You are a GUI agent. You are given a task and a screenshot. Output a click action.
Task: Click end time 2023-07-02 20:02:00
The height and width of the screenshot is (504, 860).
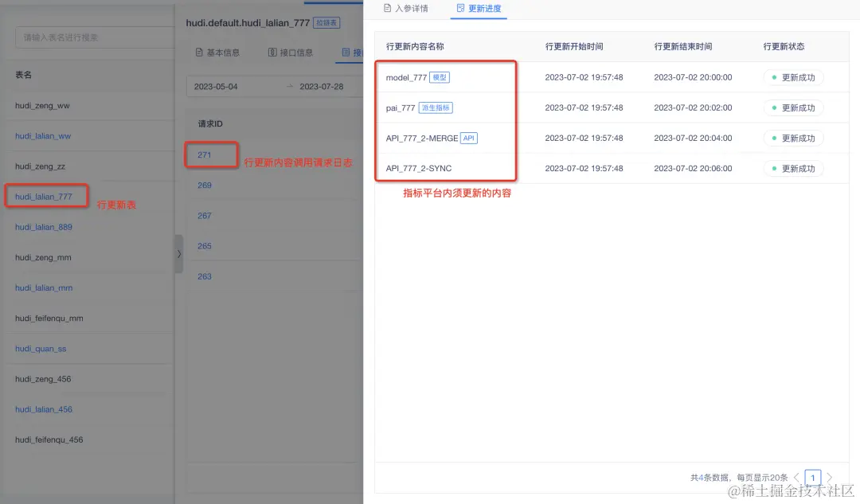(x=693, y=108)
